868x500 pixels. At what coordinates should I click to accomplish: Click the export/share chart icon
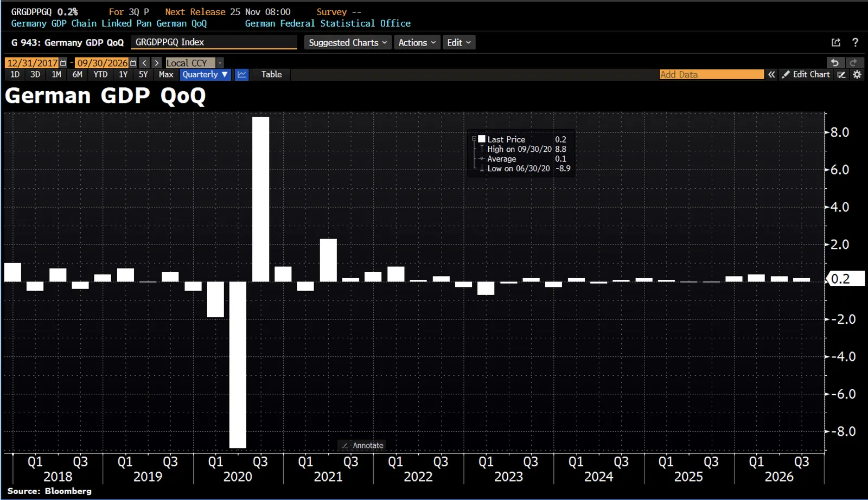(836, 42)
